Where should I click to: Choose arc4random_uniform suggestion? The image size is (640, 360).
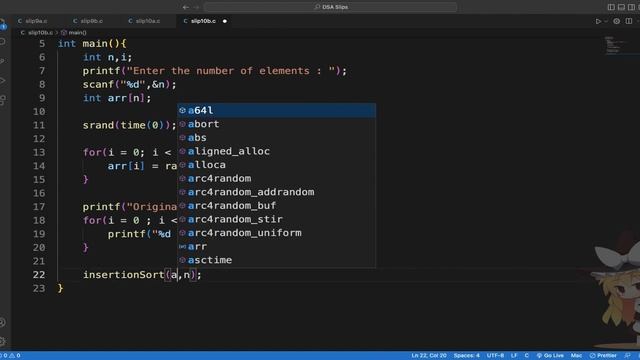tap(276, 233)
